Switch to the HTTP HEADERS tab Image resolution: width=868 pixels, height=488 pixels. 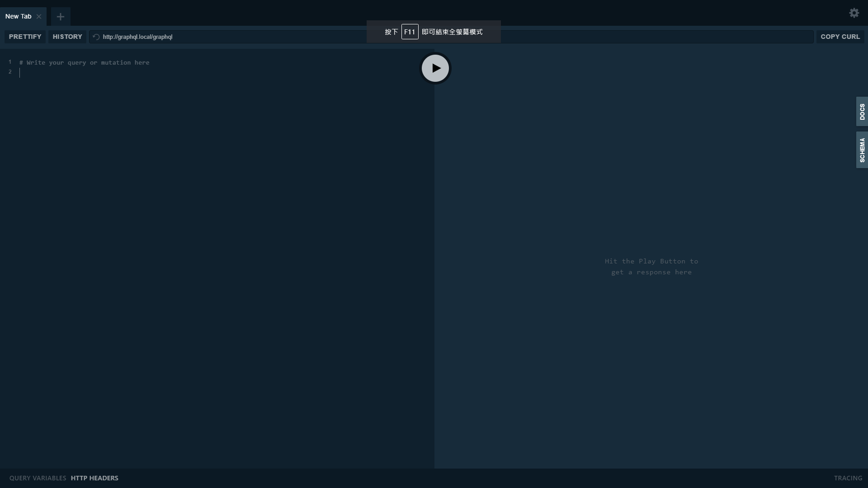point(94,478)
